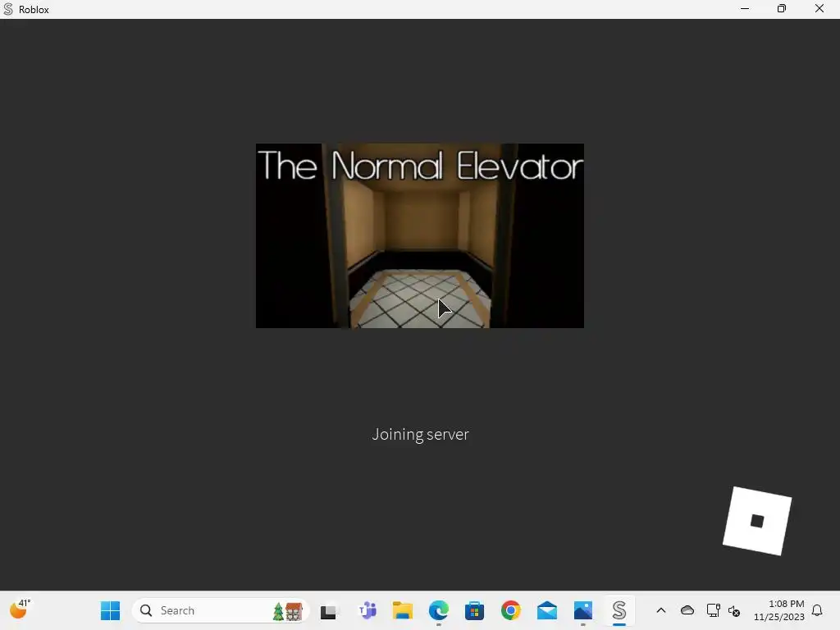Image resolution: width=840 pixels, height=630 pixels.
Task: Select the active Roblox taskbar icon
Action: (619, 610)
